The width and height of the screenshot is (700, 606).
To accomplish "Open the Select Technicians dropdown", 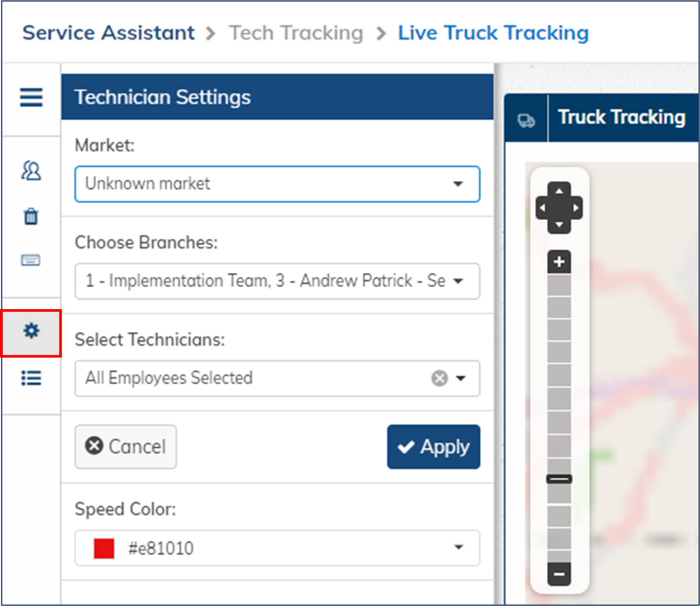I will point(462,379).
